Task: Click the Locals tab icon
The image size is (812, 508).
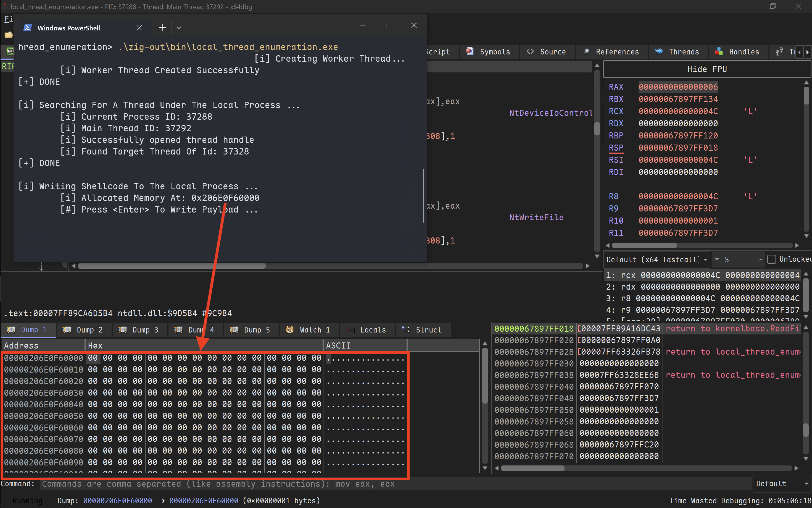Action: (x=350, y=330)
